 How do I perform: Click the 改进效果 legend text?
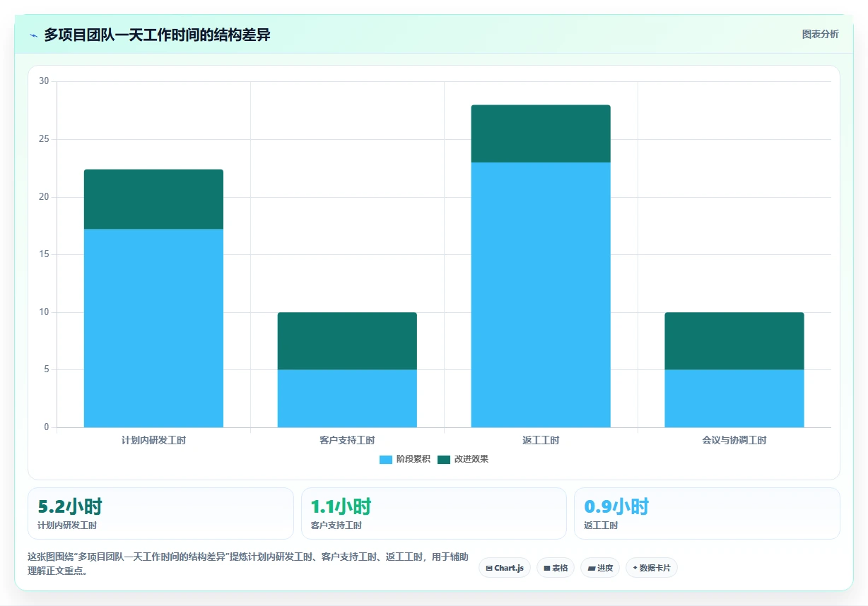(x=471, y=459)
